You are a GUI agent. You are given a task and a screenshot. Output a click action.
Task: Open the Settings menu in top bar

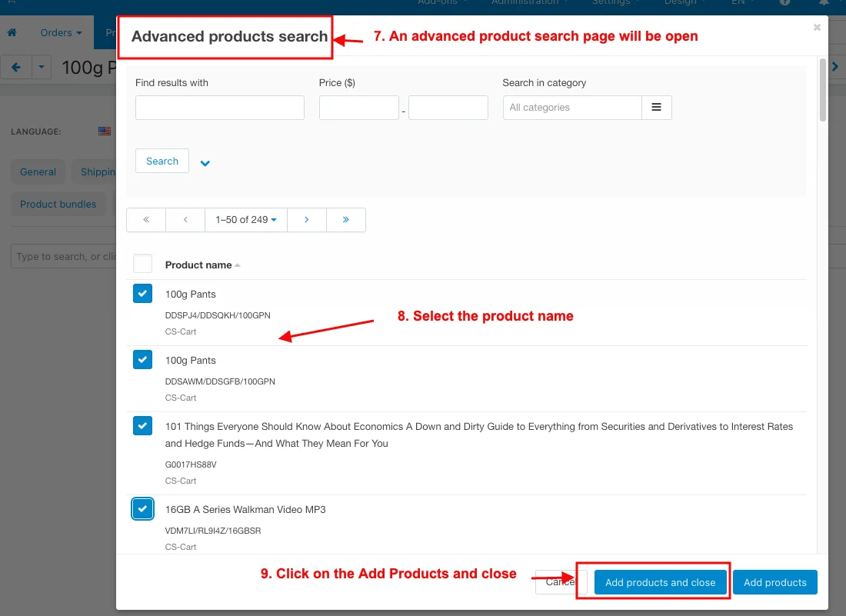coord(615,2)
